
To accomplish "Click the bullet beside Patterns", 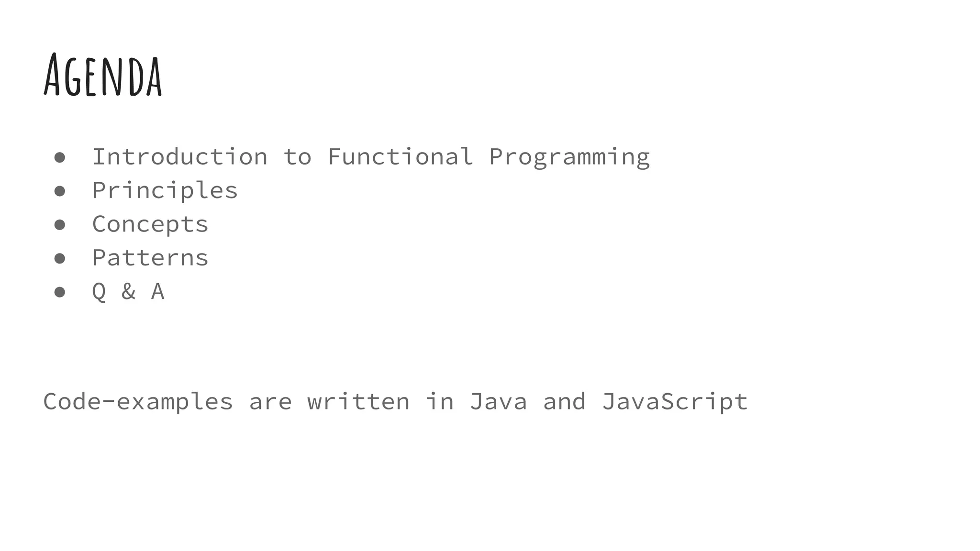I will click(x=60, y=258).
